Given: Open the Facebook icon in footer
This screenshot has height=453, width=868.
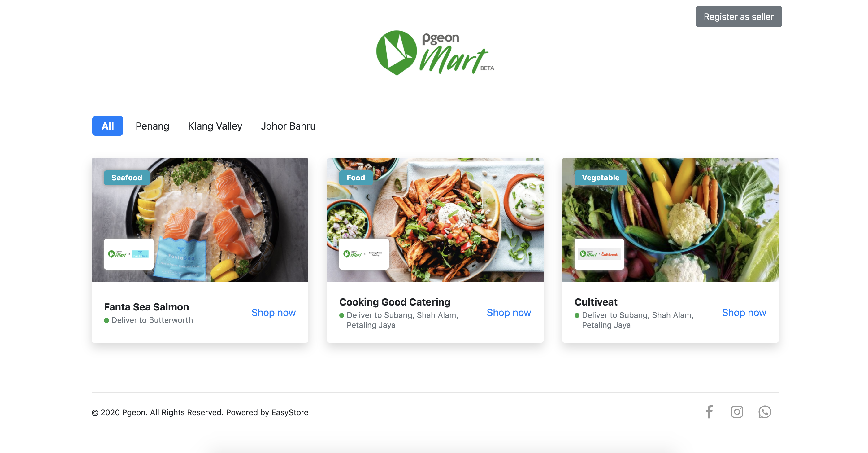Looking at the screenshot, I should 709,412.
